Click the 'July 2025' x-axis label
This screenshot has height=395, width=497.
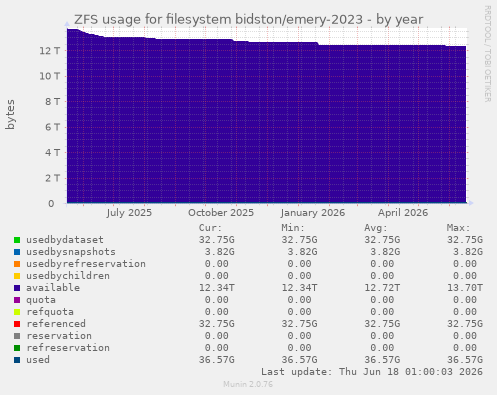tap(129, 213)
